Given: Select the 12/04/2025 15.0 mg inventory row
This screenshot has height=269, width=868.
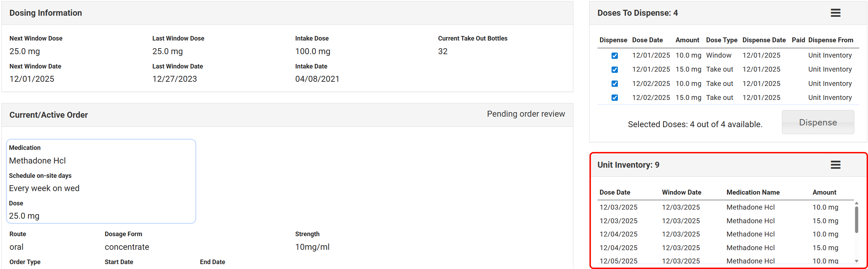Looking at the screenshot, I should tap(719, 248).
